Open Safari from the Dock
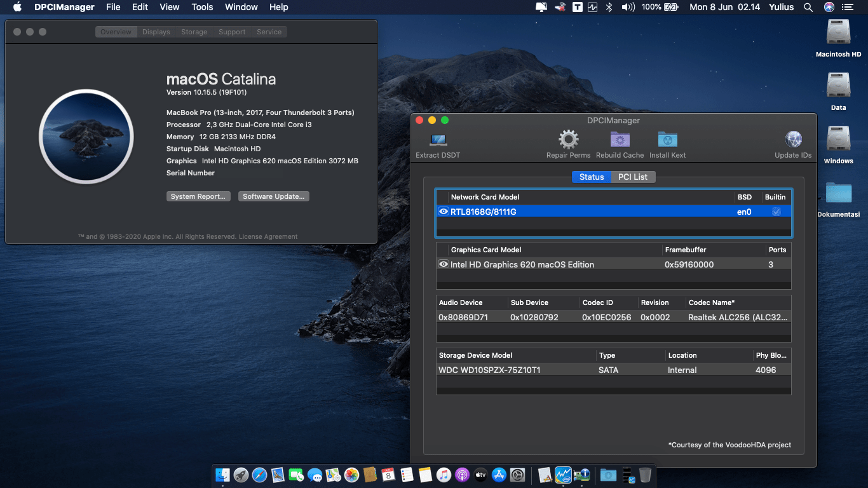This screenshot has width=868, height=488. [x=259, y=475]
